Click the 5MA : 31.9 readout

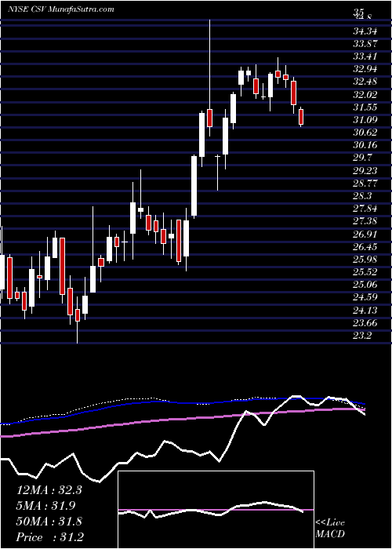[x=46, y=506]
